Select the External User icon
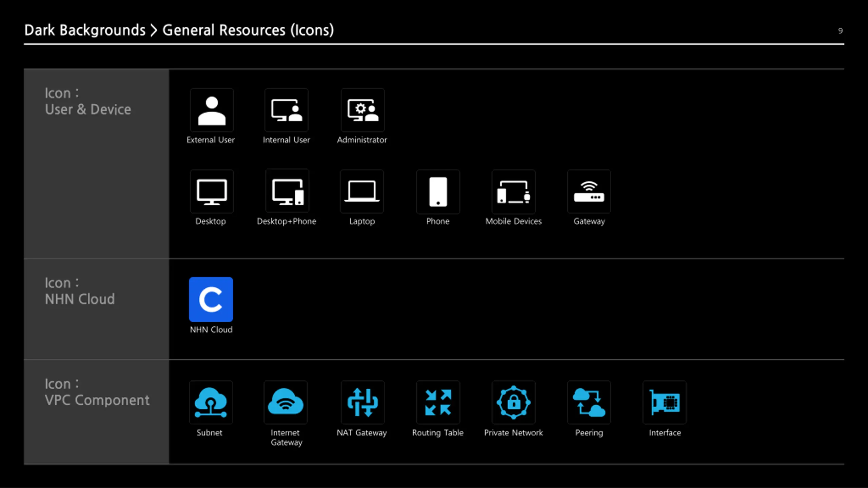The height and width of the screenshot is (488, 868). click(x=212, y=110)
